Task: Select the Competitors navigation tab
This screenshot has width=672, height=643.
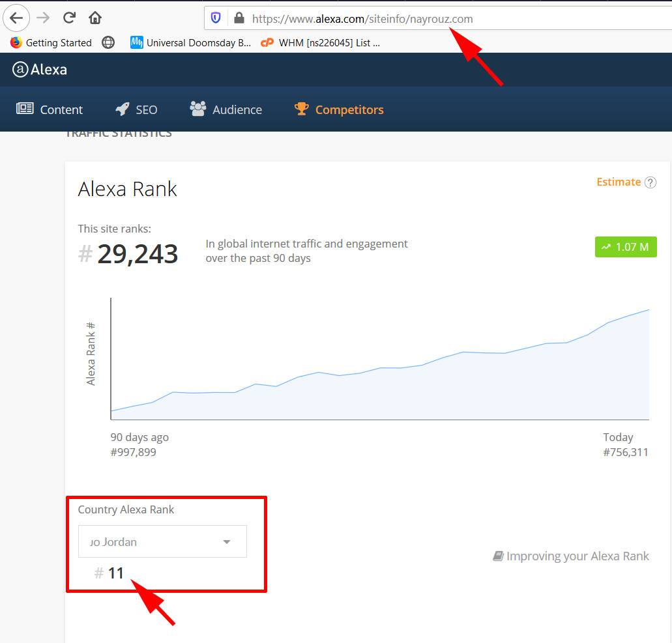Action: coord(339,109)
